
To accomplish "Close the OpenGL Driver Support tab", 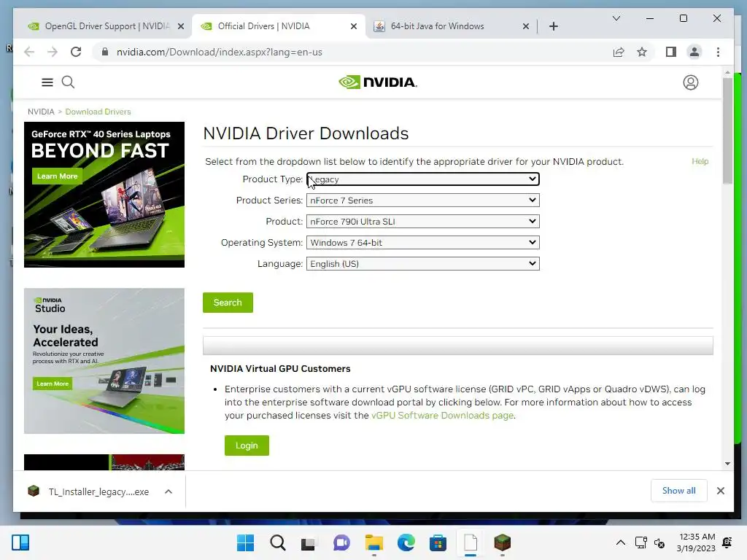I will (x=181, y=26).
